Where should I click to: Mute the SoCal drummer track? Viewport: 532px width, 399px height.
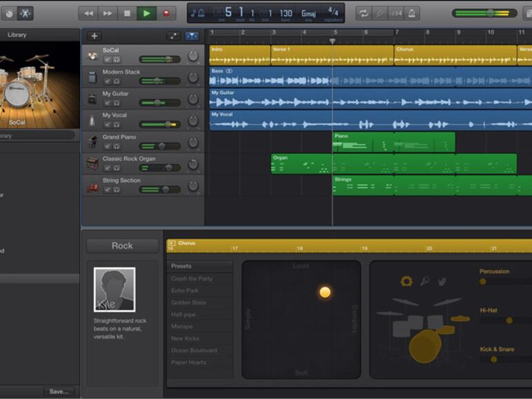107,59
